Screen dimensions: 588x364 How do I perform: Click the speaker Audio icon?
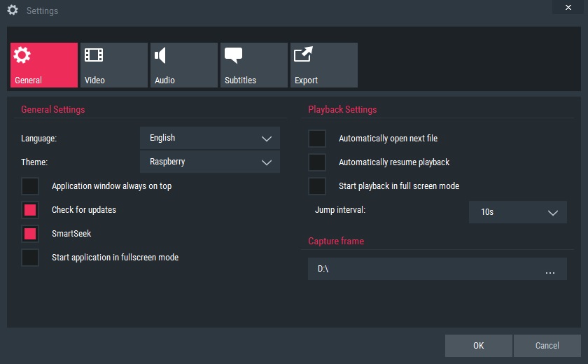coord(161,55)
